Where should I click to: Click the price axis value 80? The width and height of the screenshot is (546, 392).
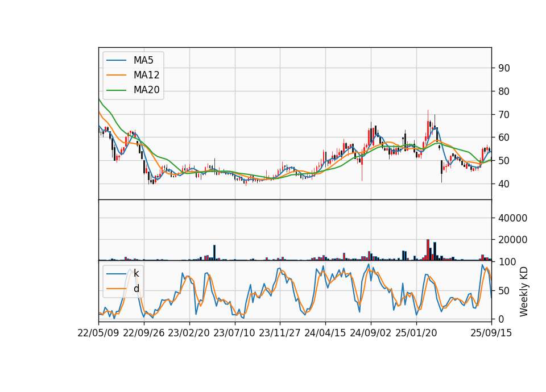(504, 91)
